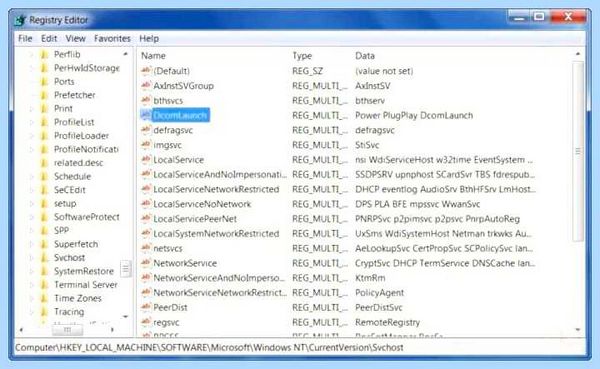Sort values by the Data column header
This screenshot has height=369, width=600.
[x=365, y=56]
